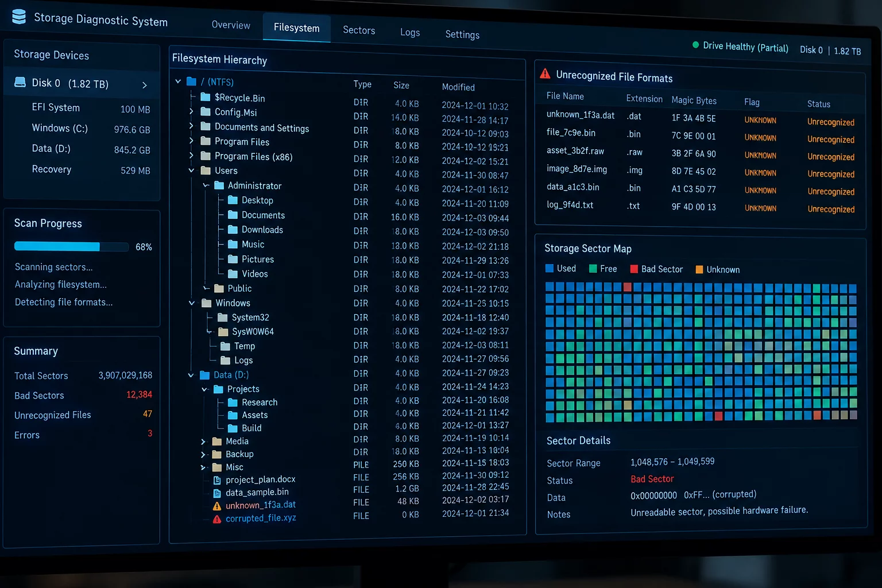Viewport: 882px width, 588px height.
Task: Click the green Drive Healthy status dot
Action: [696, 45]
